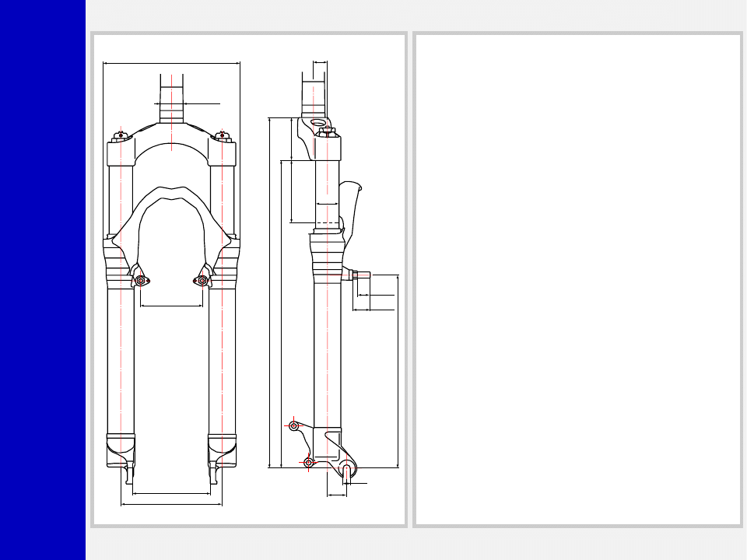Click the oval hole in side-view crown

(317, 123)
